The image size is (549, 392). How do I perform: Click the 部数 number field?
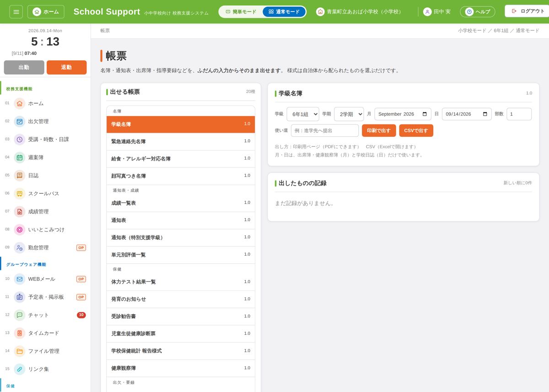(x=519, y=114)
